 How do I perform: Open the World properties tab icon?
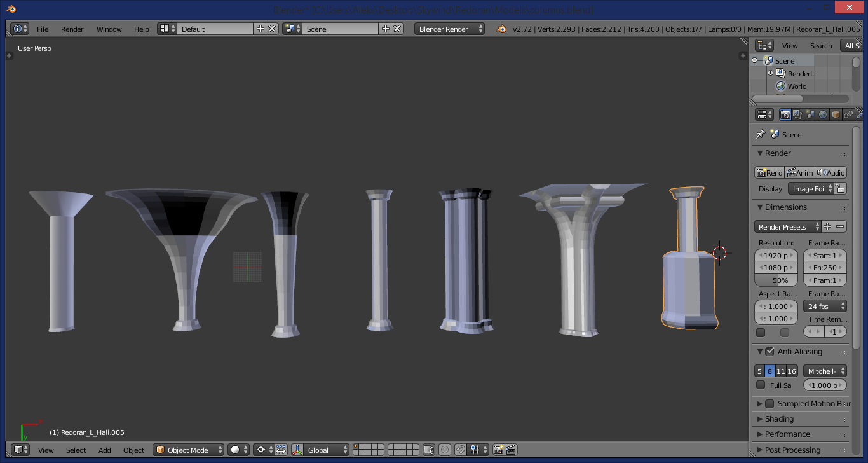coord(823,114)
